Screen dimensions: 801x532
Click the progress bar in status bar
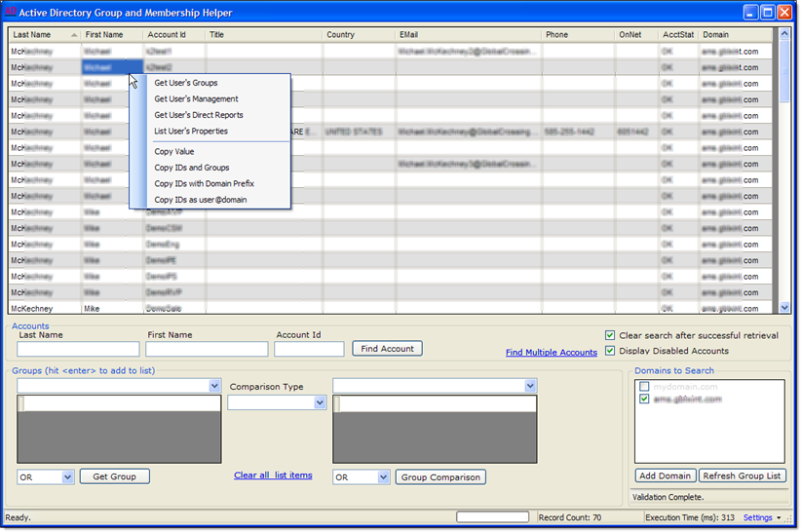click(492, 517)
